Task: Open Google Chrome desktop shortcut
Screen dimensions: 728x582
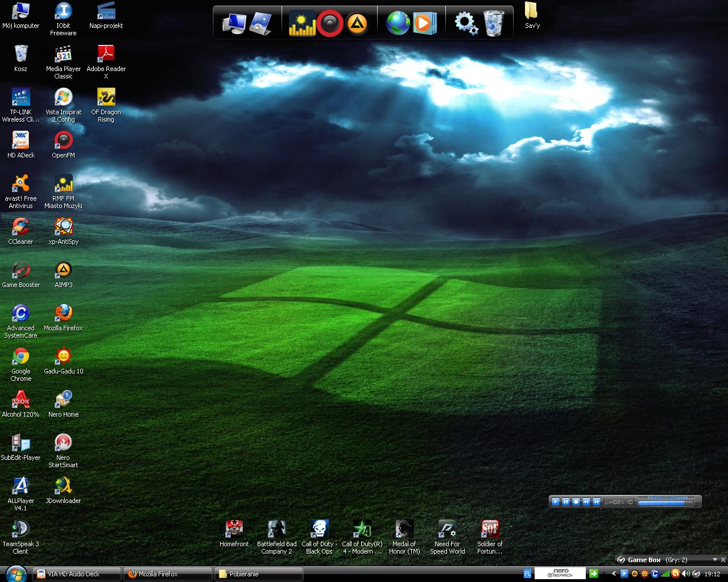Action: point(20,364)
